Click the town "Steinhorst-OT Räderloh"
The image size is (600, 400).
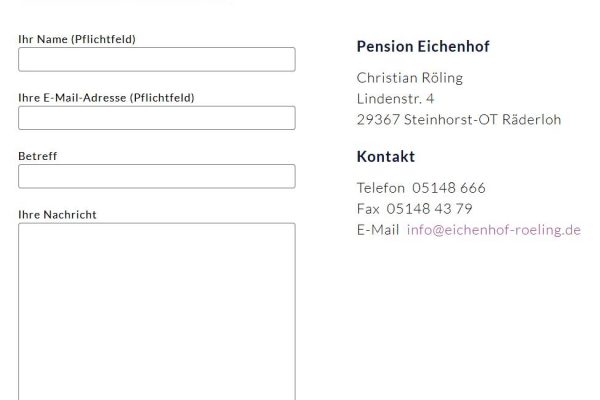(481, 120)
